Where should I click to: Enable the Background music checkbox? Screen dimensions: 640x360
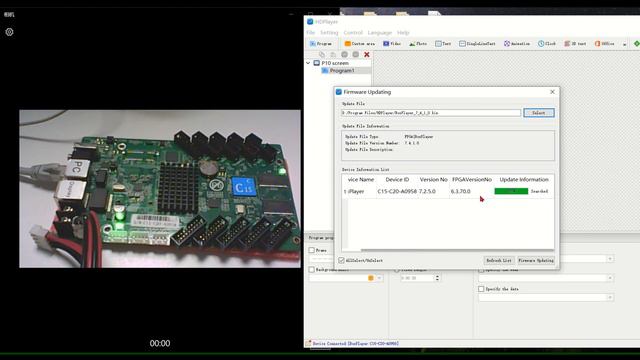pyautogui.click(x=312, y=270)
